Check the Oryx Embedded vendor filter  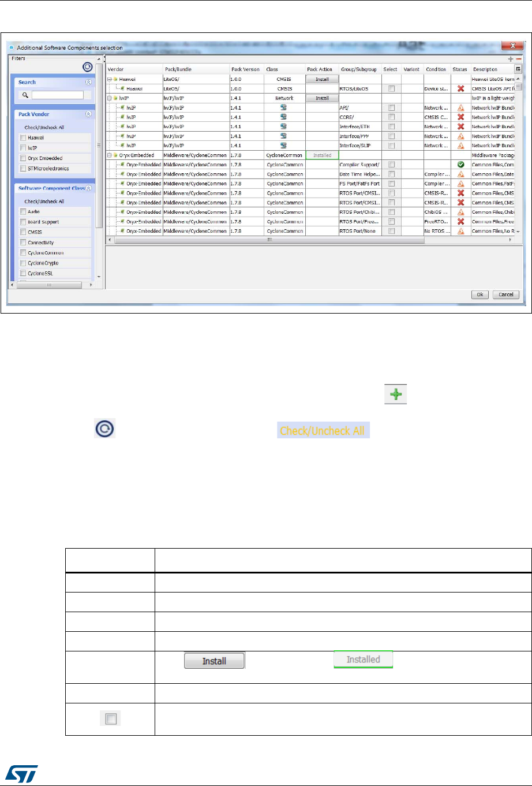tap(23, 158)
